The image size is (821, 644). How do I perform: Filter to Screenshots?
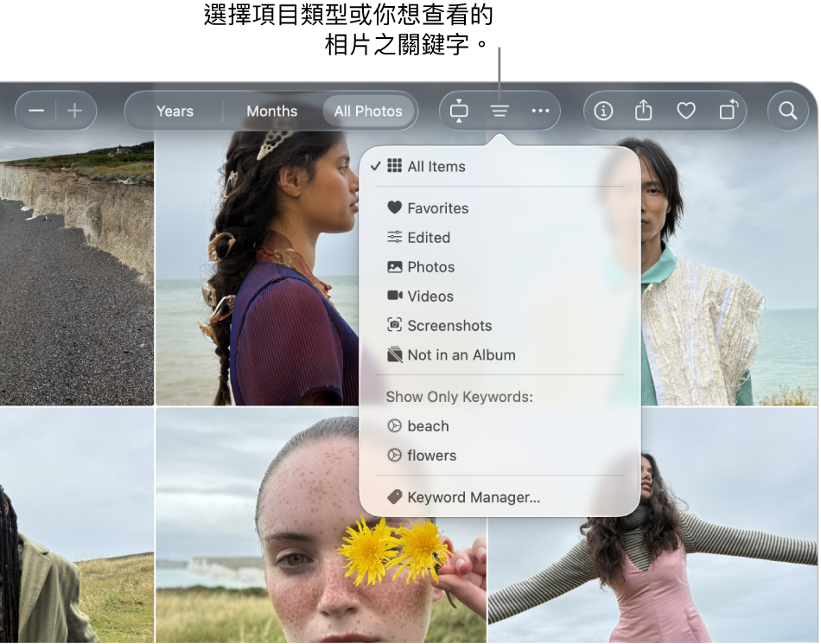point(500,326)
